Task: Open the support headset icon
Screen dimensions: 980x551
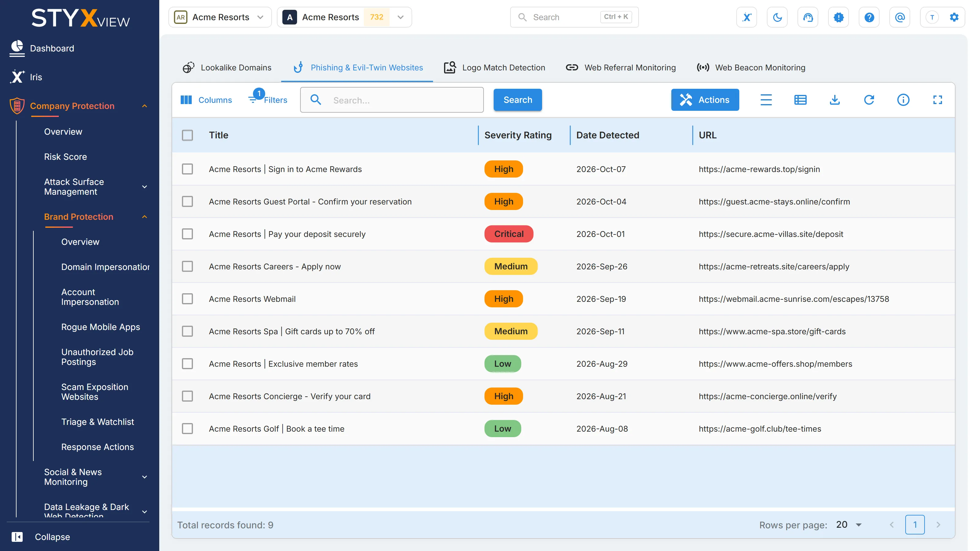Action: tap(808, 17)
